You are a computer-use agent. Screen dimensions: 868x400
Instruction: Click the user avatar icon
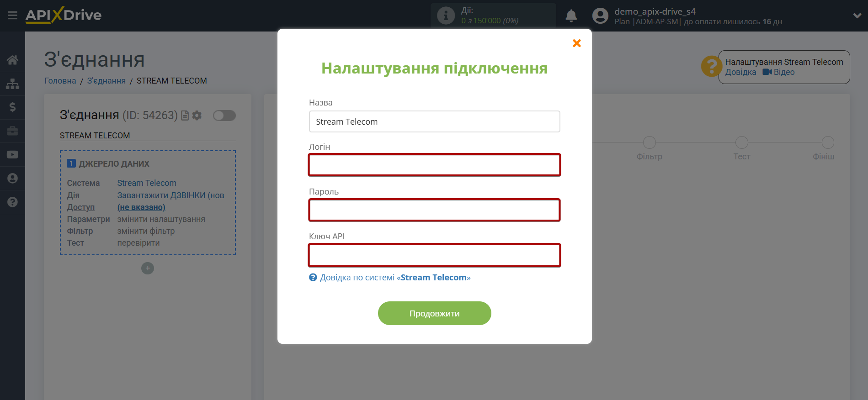600,16
